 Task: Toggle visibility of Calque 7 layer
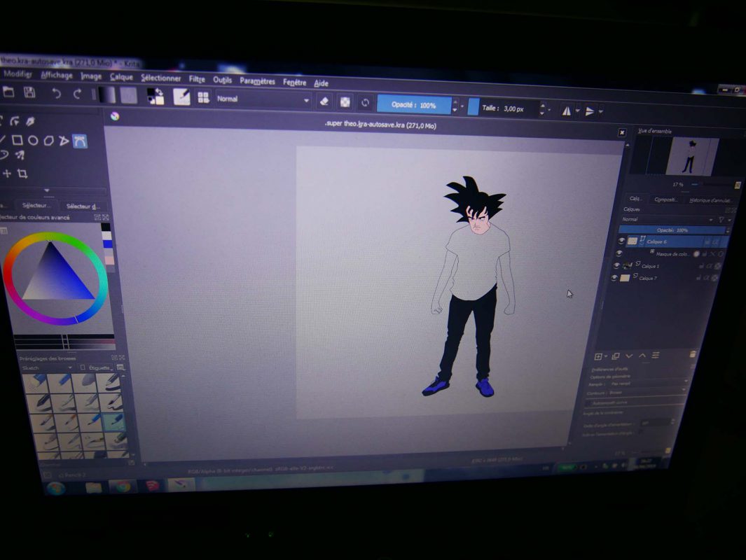(614, 278)
